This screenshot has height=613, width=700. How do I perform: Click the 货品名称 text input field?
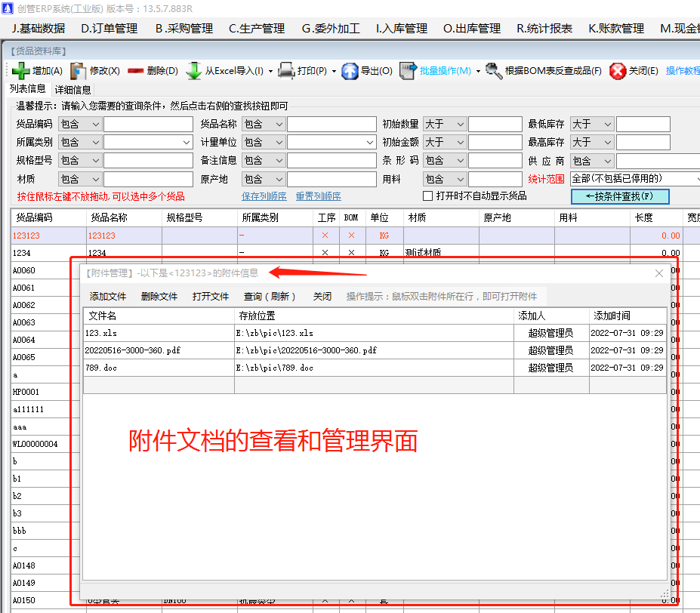(332, 123)
